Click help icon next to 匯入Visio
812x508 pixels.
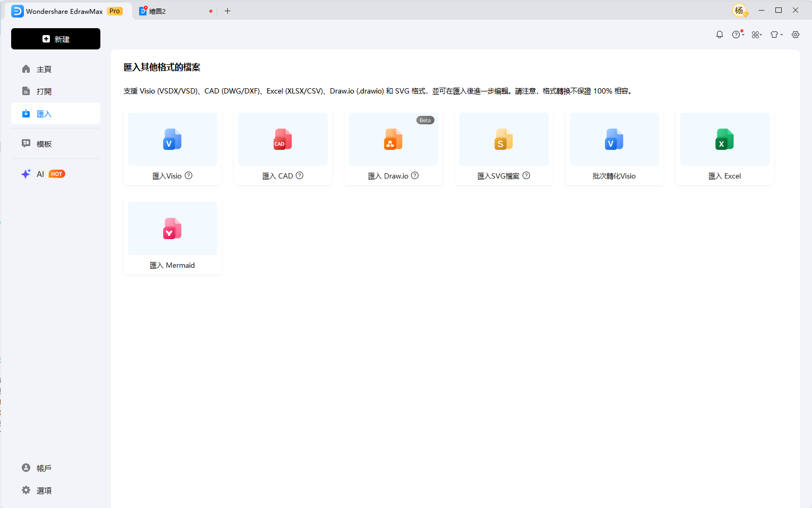[189, 176]
